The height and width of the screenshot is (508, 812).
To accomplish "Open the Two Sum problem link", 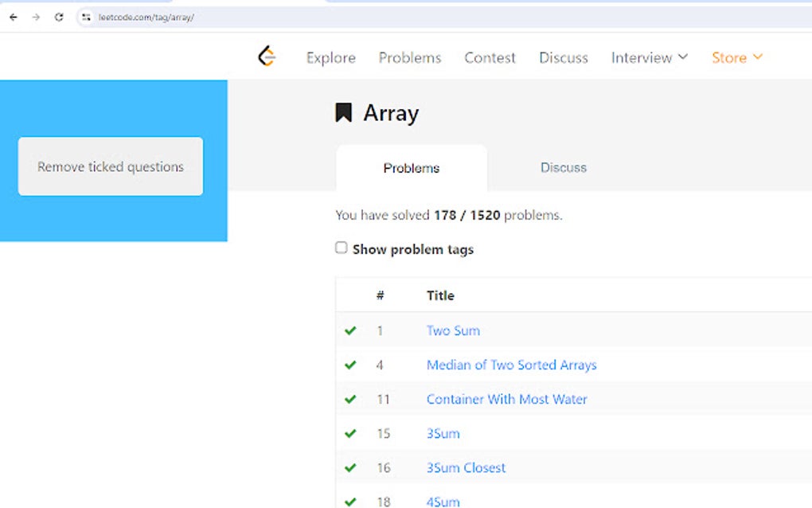I will [453, 330].
